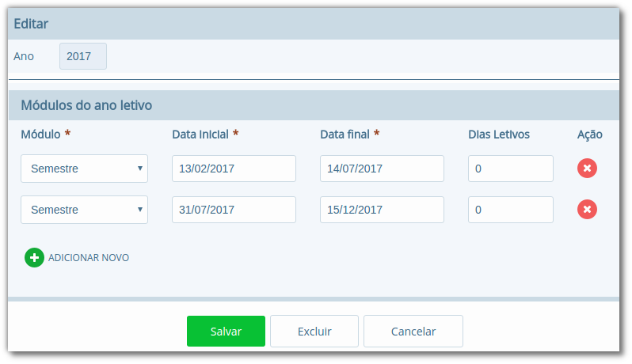Select the Ano field showing 2017
This screenshot has height=364, width=632.
(x=82, y=57)
